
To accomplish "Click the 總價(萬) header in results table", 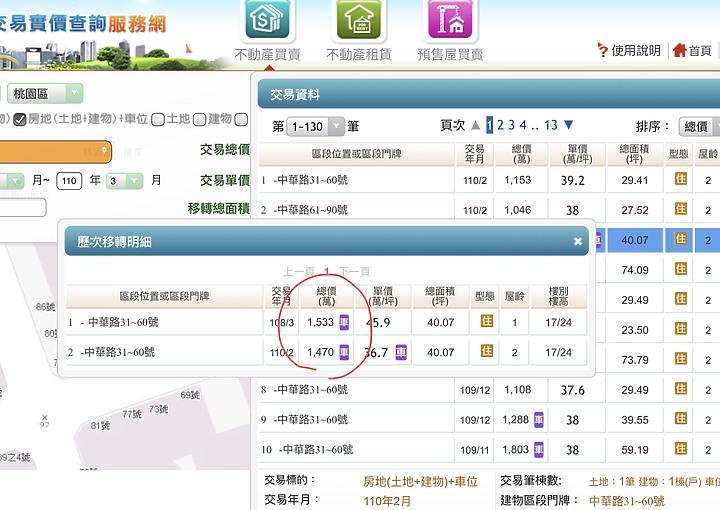I will coord(521,154).
